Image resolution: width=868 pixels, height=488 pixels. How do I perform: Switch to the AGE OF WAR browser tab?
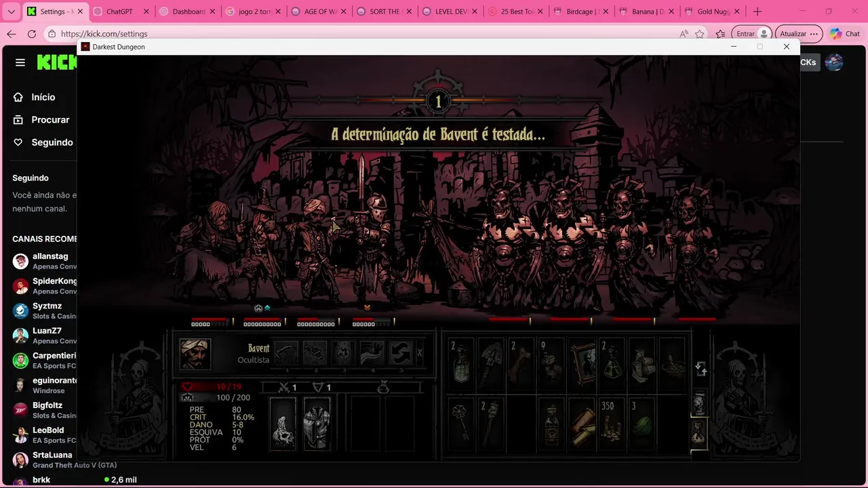coord(317,12)
